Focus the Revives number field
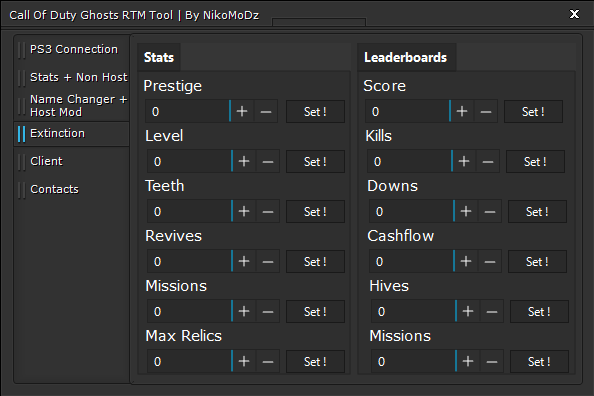 click(x=189, y=261)
